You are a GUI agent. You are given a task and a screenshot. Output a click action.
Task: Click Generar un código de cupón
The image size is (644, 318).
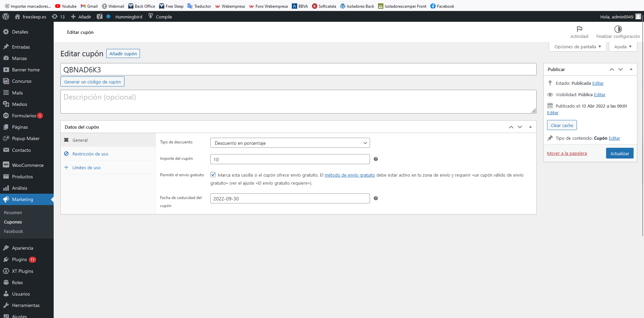tap(92, 81)
